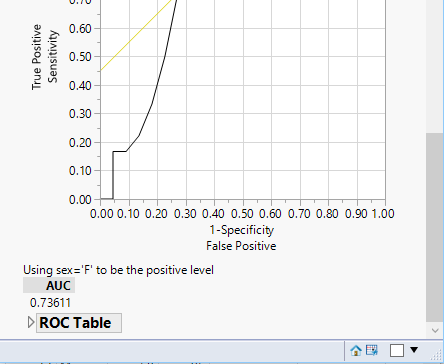Click the text "Using sex='F' to be the positive level"
The image size is (444, 364).
pos(118,270)
